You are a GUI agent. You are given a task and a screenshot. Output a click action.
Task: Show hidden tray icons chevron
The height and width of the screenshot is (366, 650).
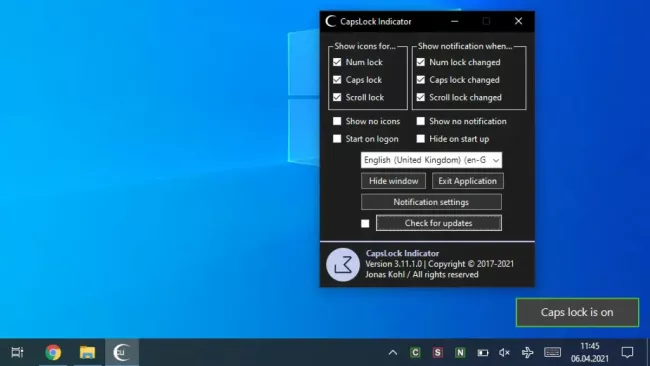[393, 353]
